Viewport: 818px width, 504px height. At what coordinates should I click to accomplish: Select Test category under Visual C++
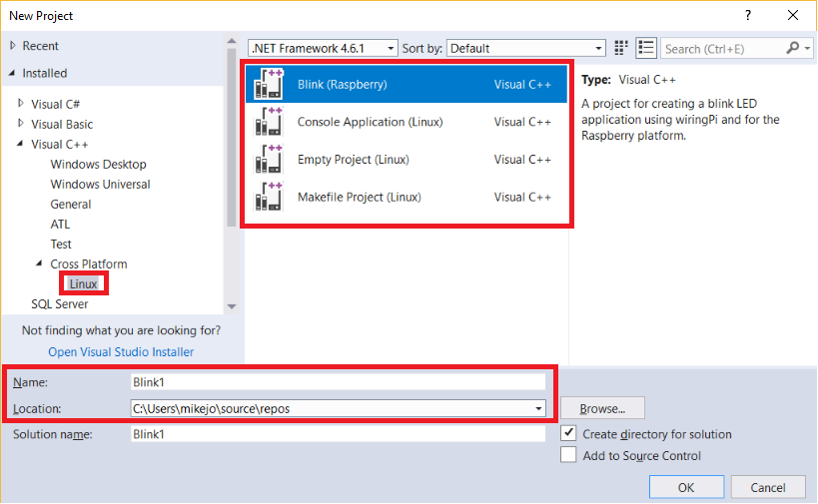pos(61,244)
